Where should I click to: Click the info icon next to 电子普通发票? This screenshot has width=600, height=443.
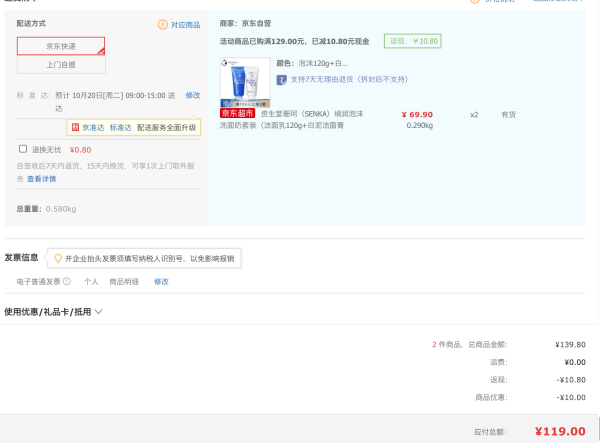[x=67, y=281]
